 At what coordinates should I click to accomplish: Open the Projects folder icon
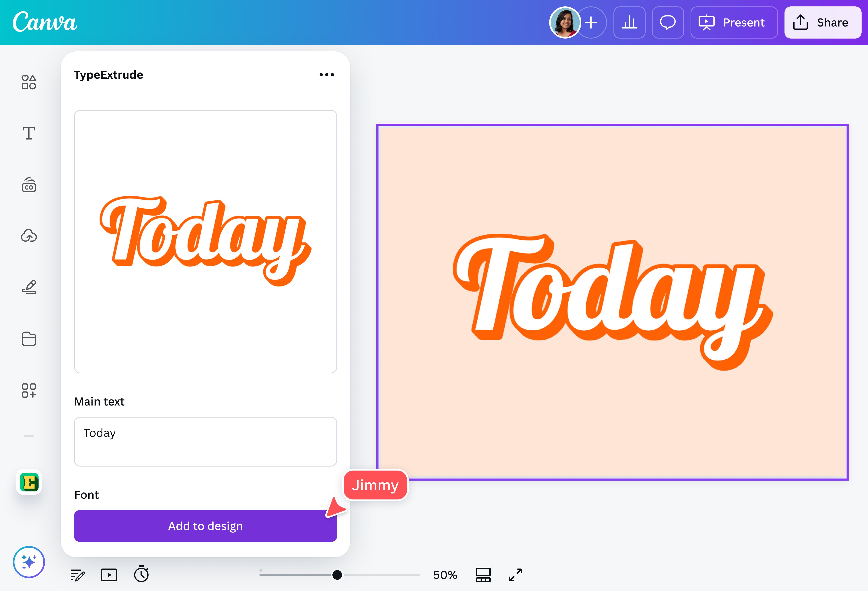pos(29,339)
